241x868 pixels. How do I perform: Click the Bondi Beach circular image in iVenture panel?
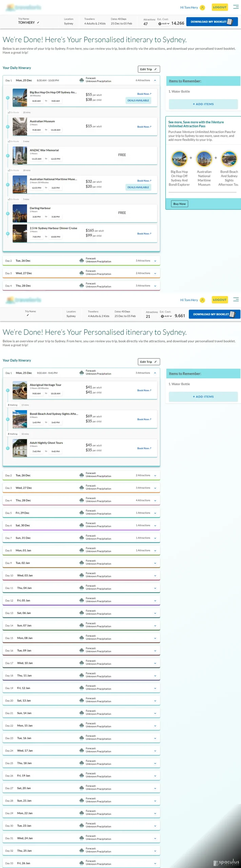(229, 158)
